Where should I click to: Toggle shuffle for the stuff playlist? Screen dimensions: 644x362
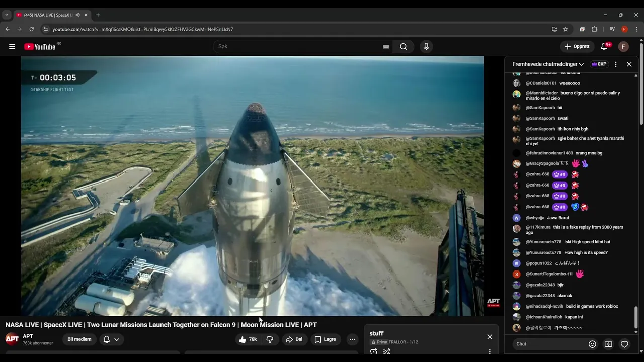(x=387, y=351)
